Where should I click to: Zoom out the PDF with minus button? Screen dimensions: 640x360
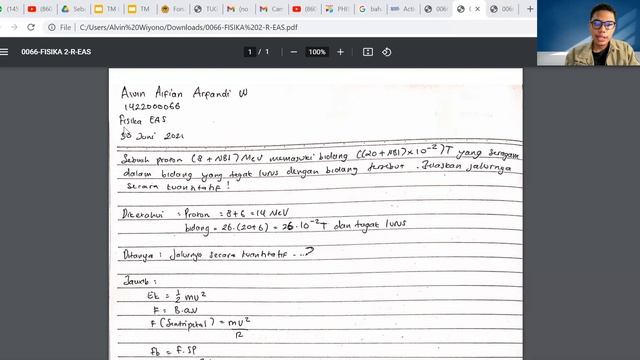pos(294,52)
